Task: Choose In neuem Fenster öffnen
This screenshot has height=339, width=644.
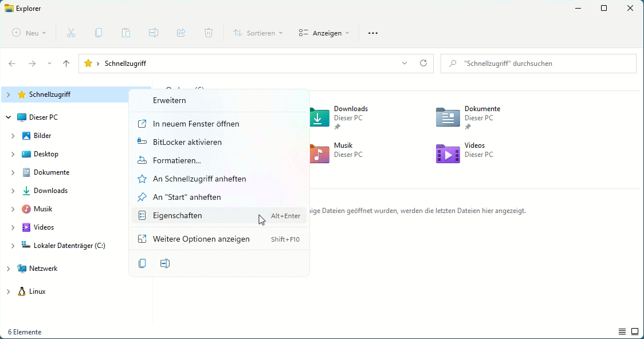Action: 219,124
